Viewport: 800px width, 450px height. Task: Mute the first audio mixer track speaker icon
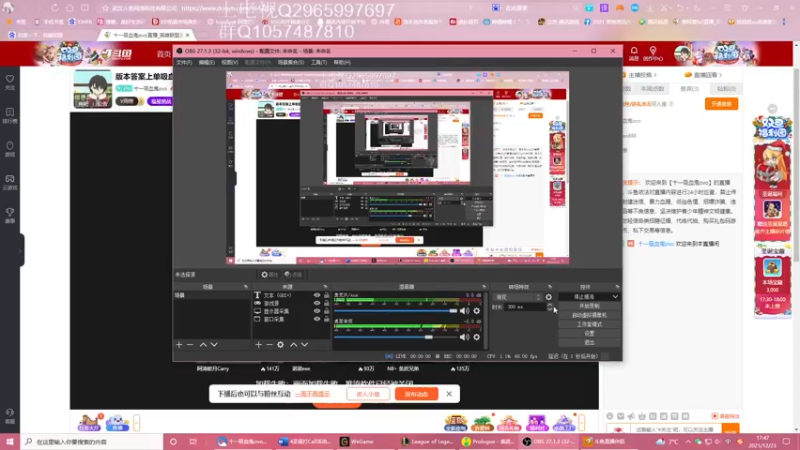tap(464, 311)
